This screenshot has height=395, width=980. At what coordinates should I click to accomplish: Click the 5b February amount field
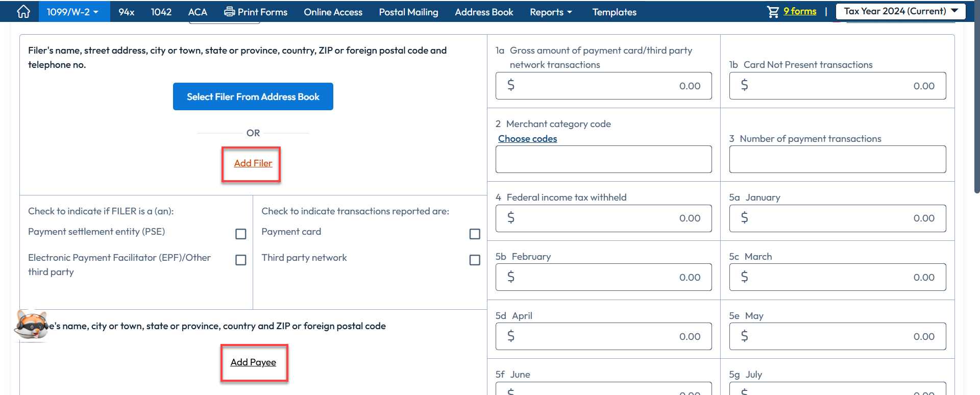(603, 277)
